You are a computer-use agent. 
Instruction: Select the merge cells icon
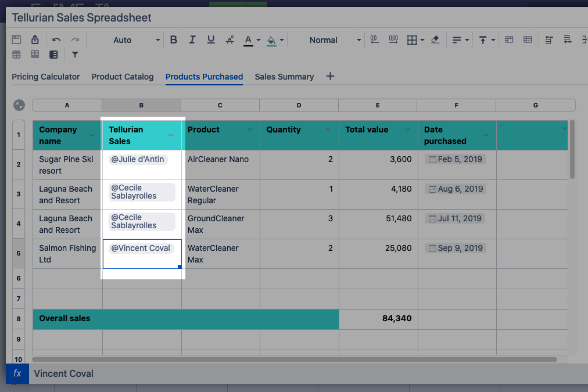click(509, 39)
